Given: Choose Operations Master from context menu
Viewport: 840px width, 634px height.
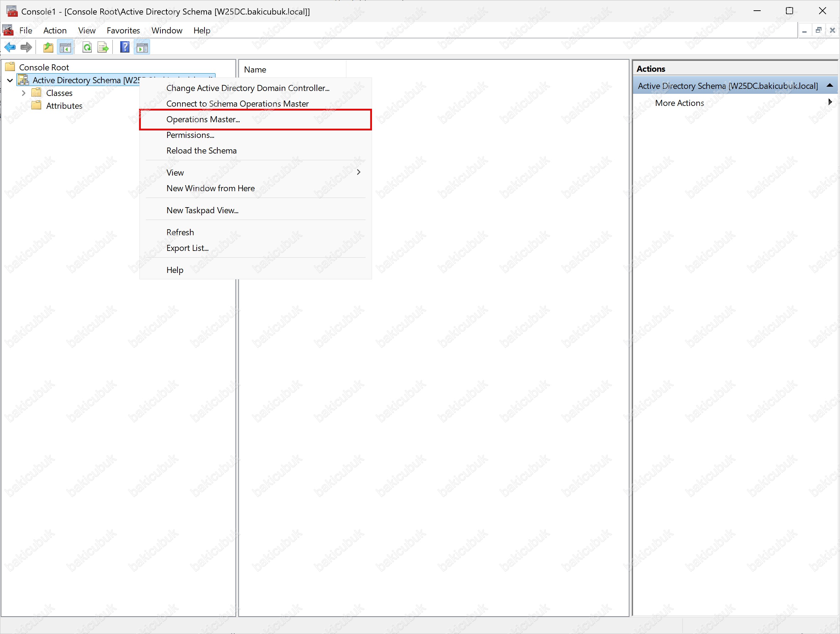Looking at the screenshot, I should click(x=255, y=119).
